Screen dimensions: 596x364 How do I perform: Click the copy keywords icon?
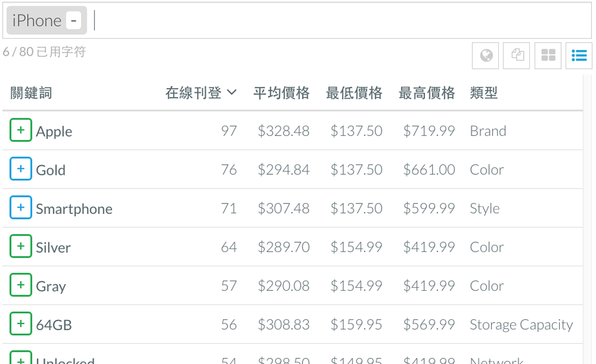517,56
